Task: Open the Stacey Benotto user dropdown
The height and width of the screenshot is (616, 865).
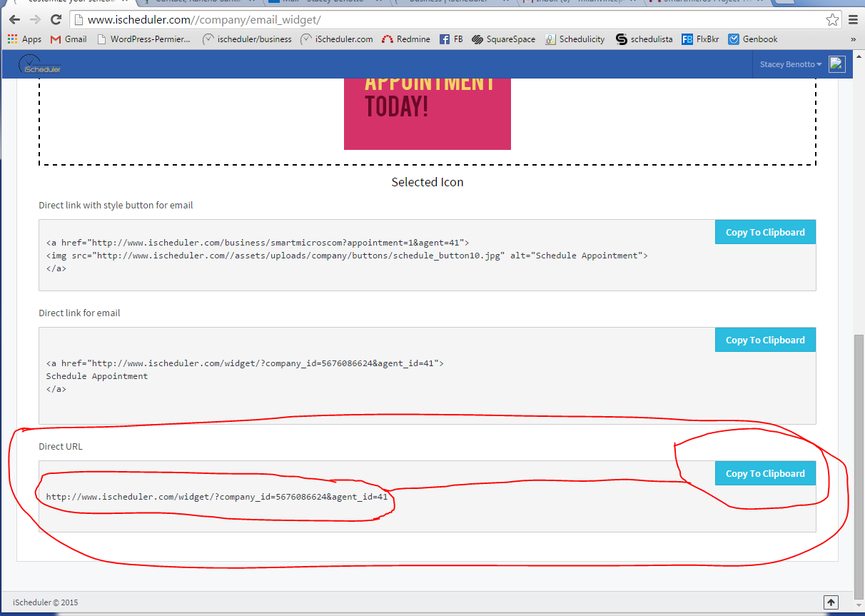Action: [791, 64]
